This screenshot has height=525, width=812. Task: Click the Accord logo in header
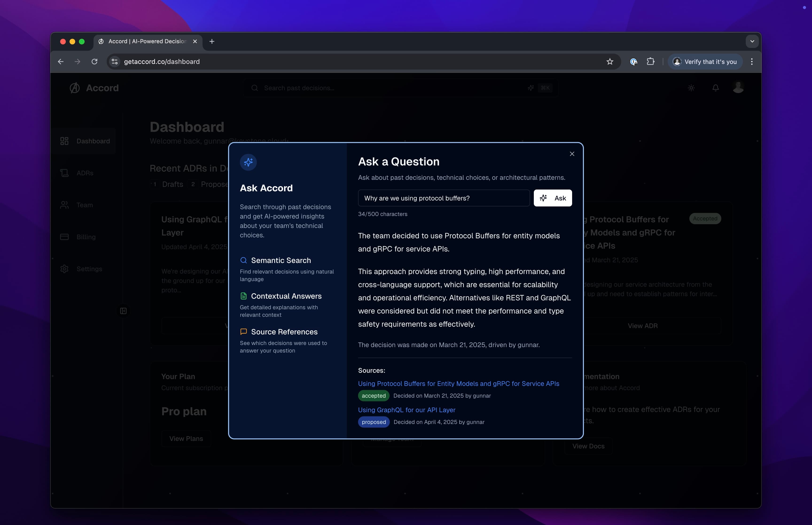click(x=94, y=88)
